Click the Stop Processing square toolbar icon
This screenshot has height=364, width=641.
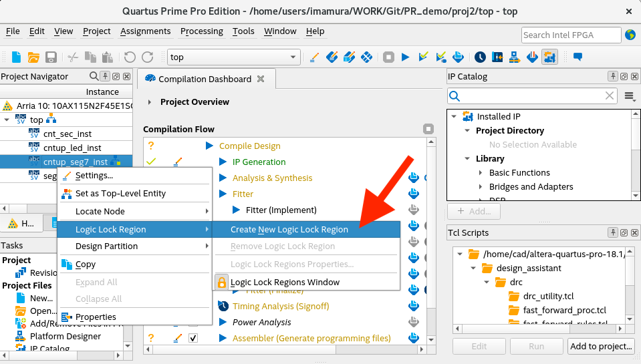tap(388, 57)
